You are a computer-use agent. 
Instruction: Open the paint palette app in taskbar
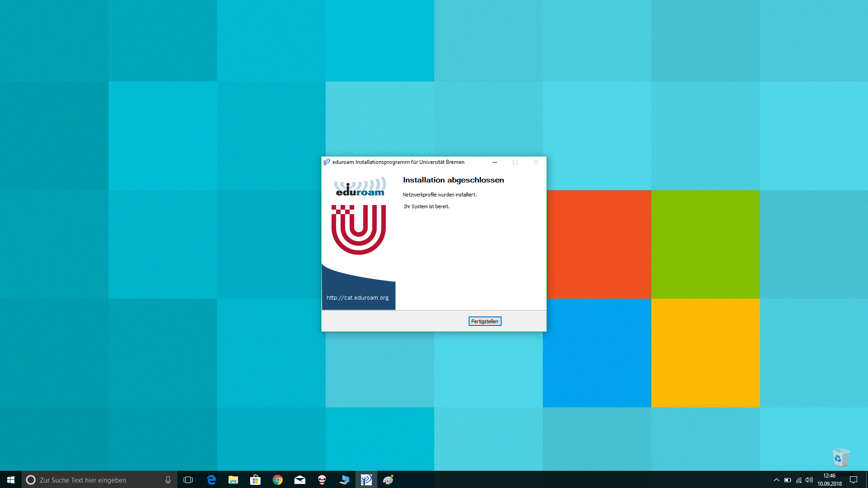coord(389,480)
